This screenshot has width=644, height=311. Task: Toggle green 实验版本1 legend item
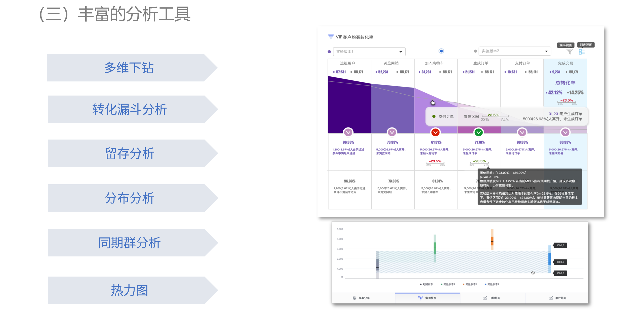tap(448, 284)
